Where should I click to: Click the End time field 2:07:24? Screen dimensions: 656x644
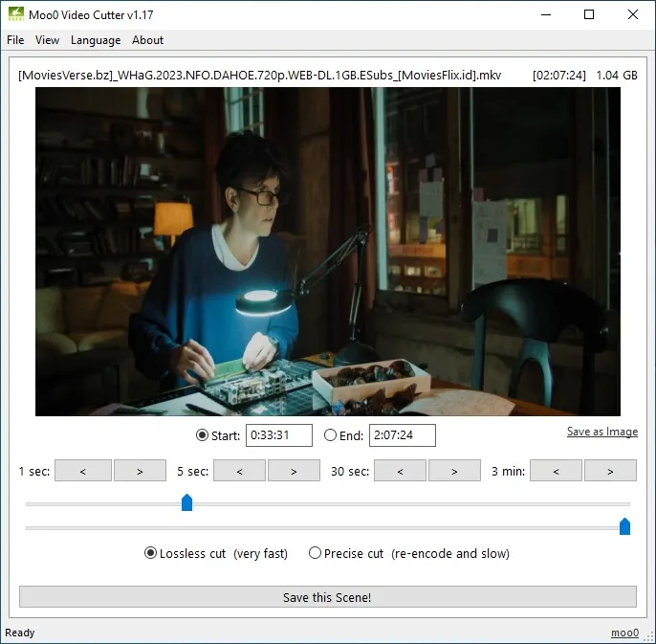(x=403, y=435)
